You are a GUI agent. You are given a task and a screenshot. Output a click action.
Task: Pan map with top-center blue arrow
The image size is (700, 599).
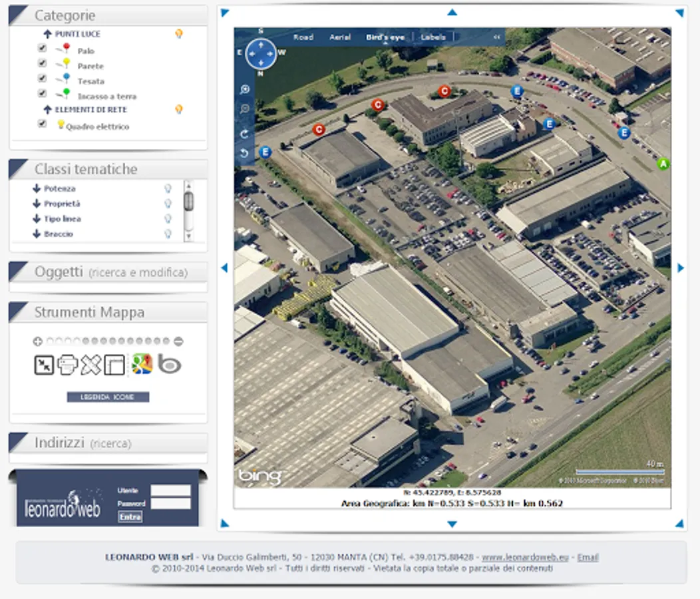click(x=452, y=13)
